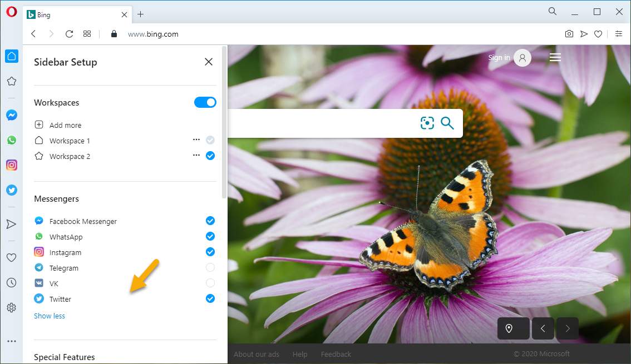This screenshot has height=364, width=631.
Task: Toggle the Workspaces switch off
Action: click(x=205, y=102)
